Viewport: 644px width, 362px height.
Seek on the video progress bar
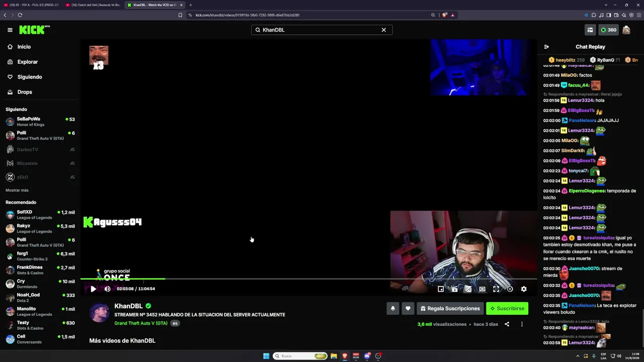(x=308, y=279)
